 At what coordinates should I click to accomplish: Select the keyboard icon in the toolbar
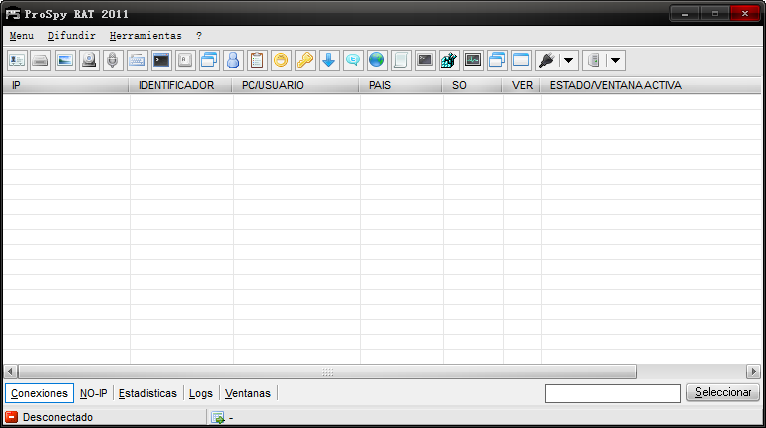137,60
